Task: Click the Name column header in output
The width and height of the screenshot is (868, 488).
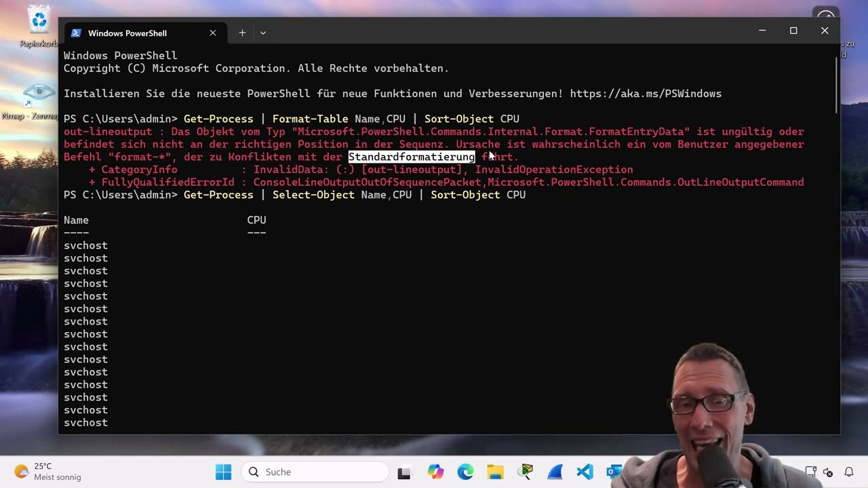Action: pyautogui.click(x=76, y=220)
